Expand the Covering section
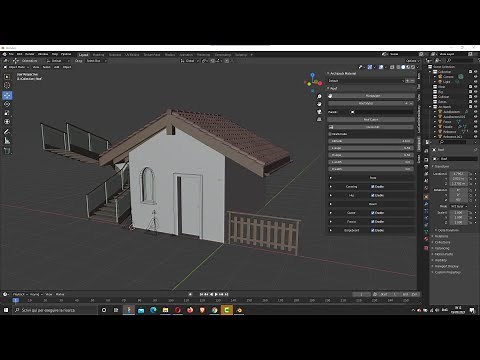480x360 pixels. coord(331,187)
